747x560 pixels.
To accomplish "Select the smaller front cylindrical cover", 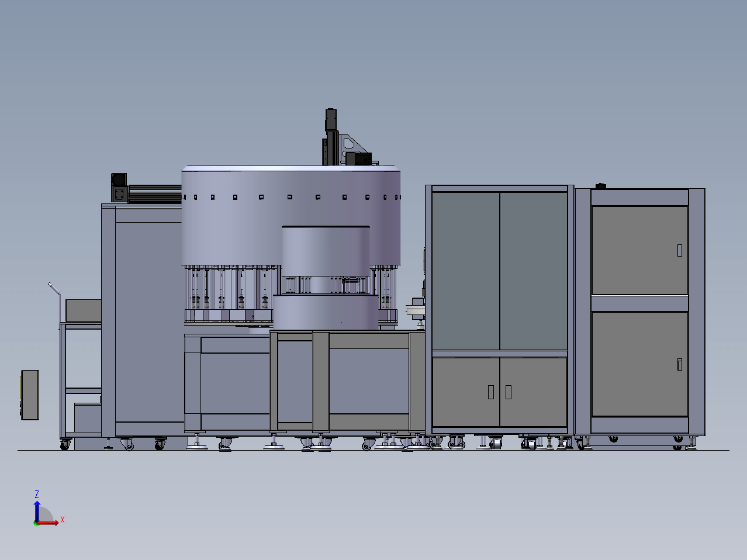I will (326, 251).
